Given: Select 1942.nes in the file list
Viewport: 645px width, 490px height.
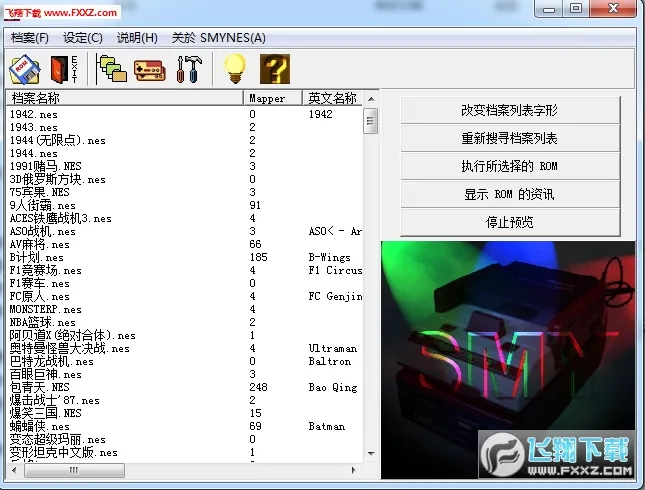Looking at the screenshot, I should (34, 114).
